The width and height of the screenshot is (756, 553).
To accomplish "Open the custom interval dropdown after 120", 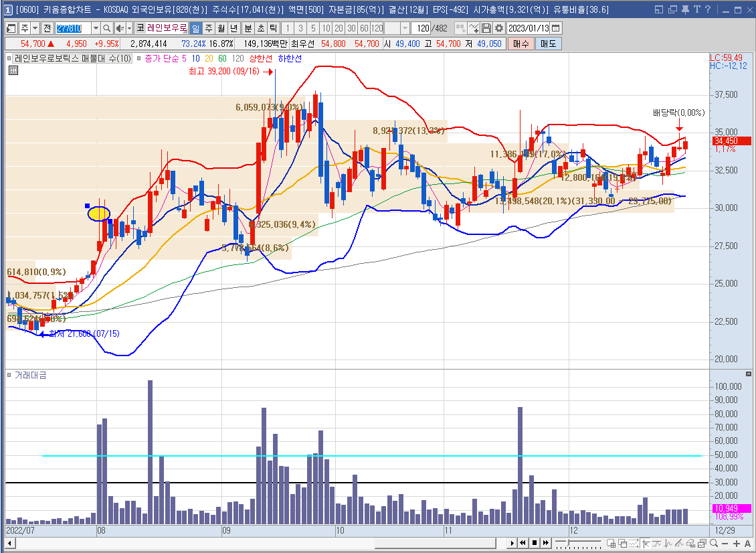I will [x=405, y=29].
